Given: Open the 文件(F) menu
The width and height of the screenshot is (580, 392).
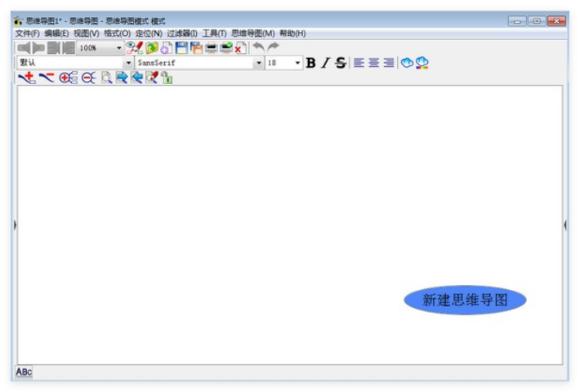Looking at the screenshot, I should click(x=28, y=33).
